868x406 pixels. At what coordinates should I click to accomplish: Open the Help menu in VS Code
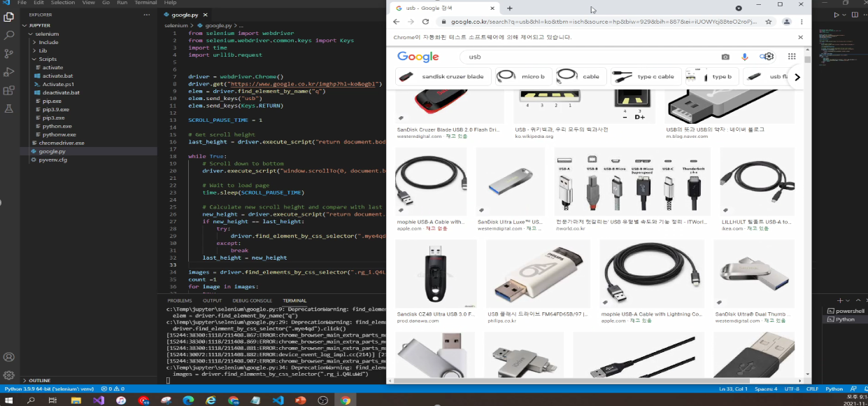coord(170,3)
